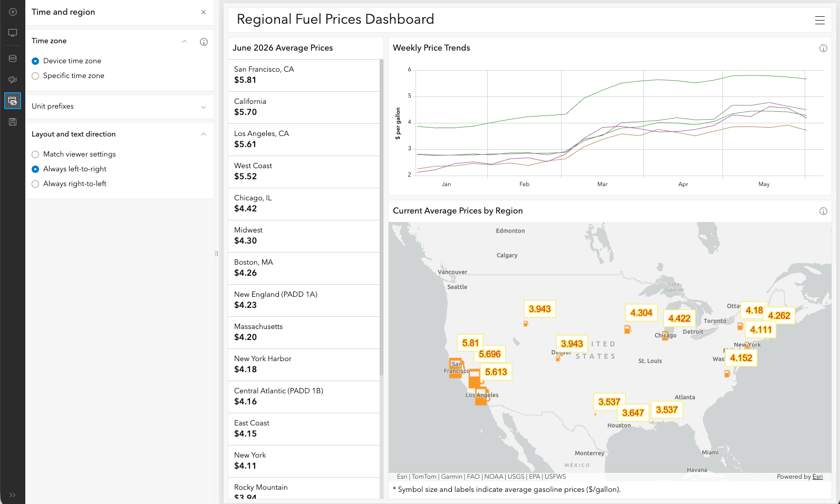840x504 pixels.
Task: Click the panel collapse handle divider
Action: click(x=217, y=254)
